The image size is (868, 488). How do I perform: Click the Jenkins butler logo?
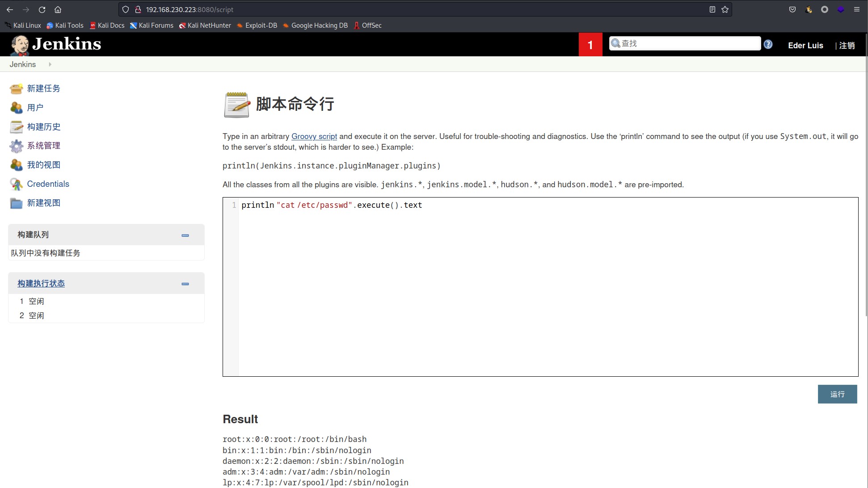[20, 45]
